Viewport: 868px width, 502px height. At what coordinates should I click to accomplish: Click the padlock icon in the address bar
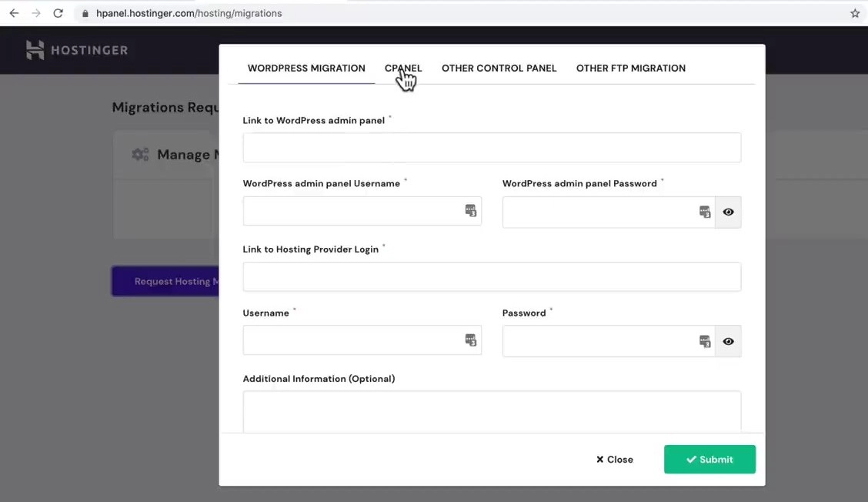pos(85,12)
